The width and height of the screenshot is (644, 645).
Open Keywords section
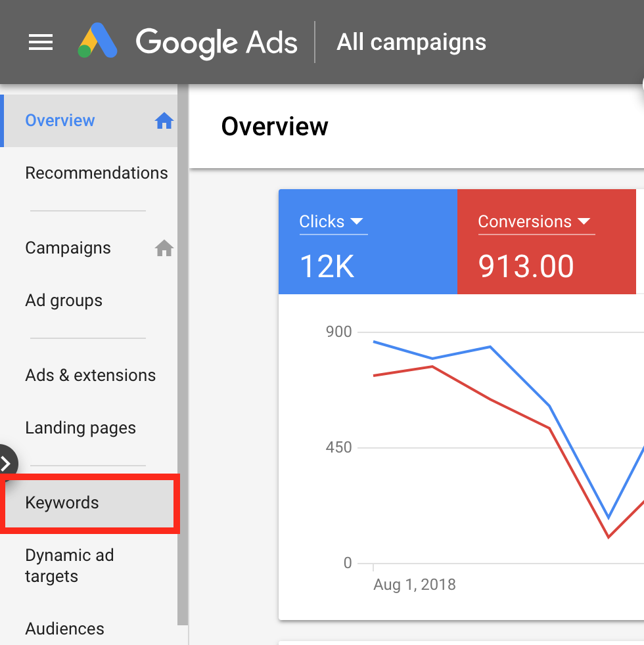pos(89,503)
